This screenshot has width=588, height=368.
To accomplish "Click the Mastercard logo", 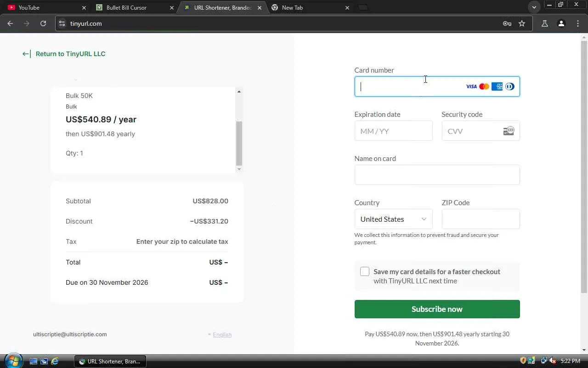I will coord(484,86).
